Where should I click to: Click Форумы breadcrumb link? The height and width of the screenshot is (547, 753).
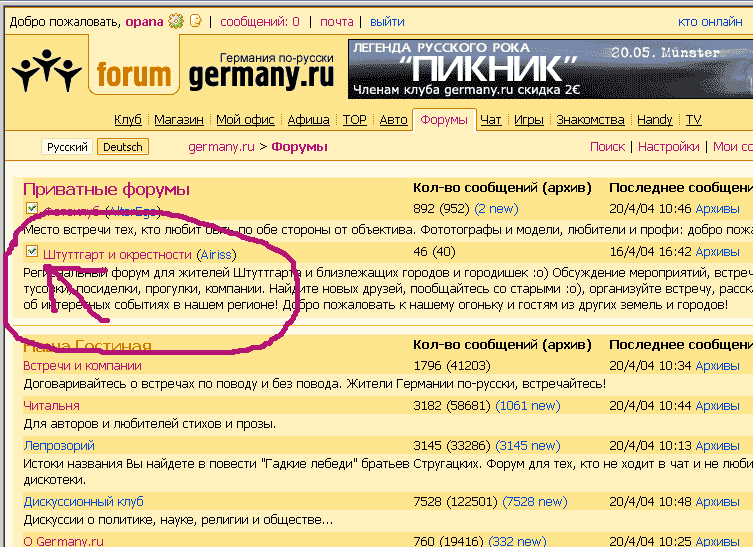[299, 147]
